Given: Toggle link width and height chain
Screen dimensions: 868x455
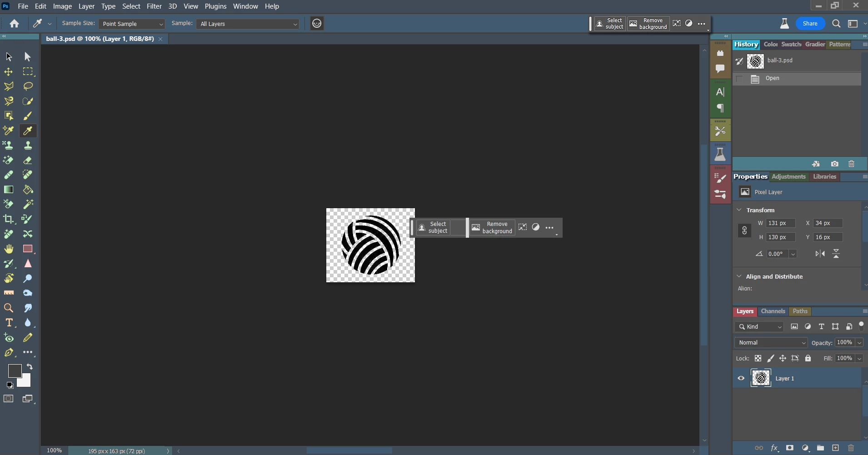Looking at the screenshot, I should (x=744, y=230).
